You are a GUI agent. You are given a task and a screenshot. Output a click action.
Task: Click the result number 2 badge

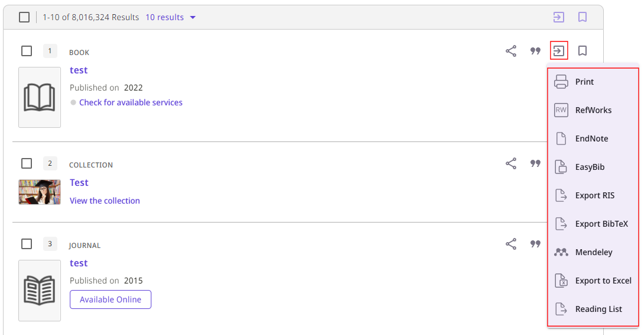tap(50, 163)
